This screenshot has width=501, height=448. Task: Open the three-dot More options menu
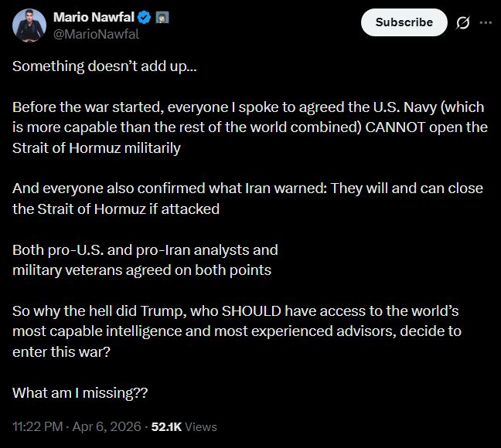point(486,22)
